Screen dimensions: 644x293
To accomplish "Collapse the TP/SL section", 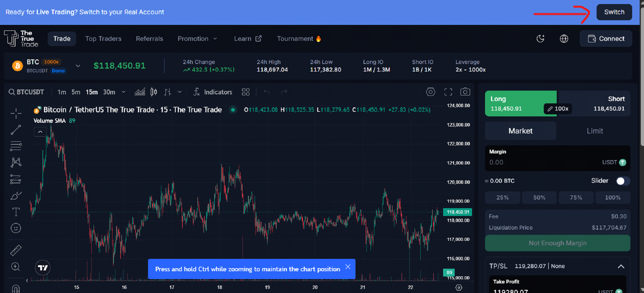I will 621,266.
